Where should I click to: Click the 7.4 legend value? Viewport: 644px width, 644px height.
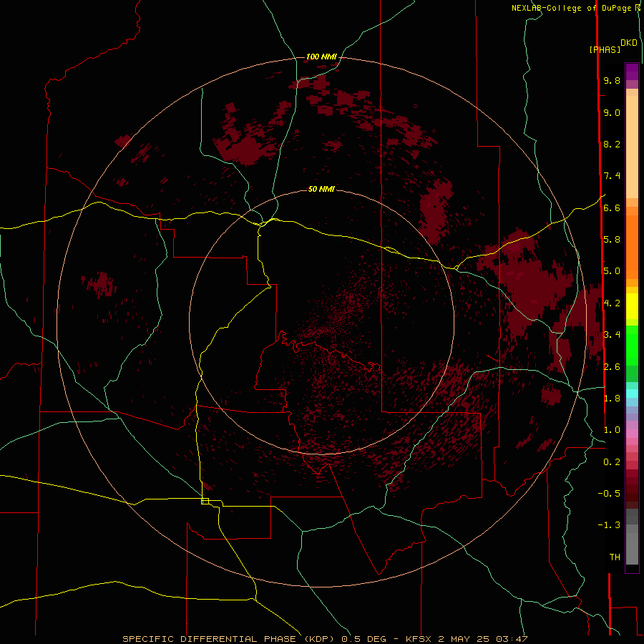(612, 176)
